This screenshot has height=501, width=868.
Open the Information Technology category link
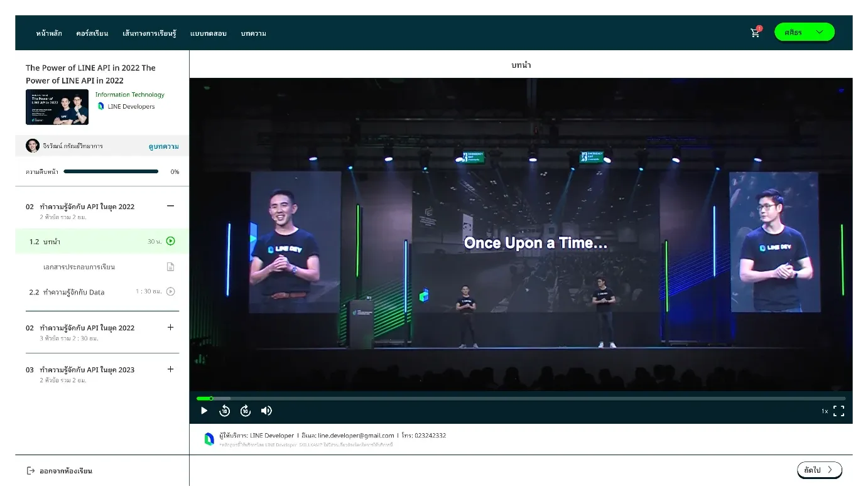[130, 95]
